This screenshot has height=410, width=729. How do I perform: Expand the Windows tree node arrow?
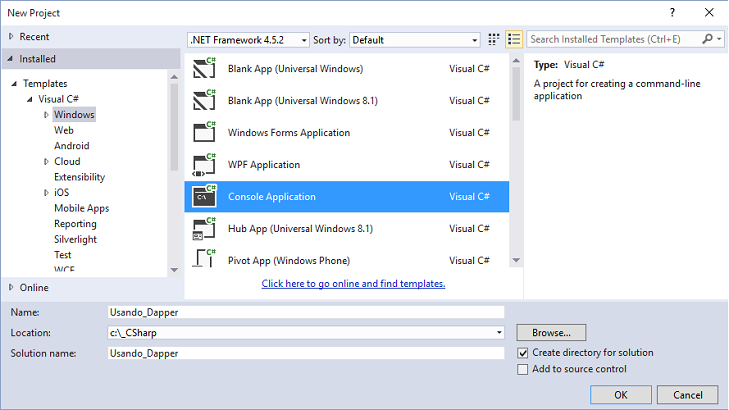(46, 114)
